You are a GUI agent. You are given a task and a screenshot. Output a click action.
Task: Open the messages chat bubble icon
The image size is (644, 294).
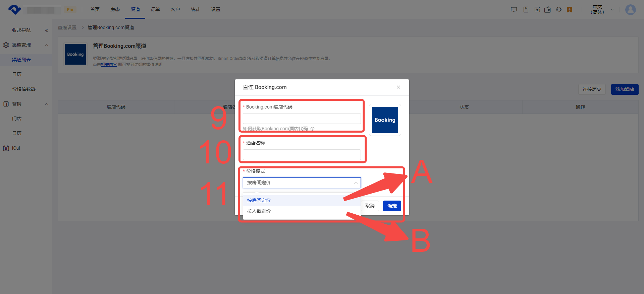click(514, 10)
